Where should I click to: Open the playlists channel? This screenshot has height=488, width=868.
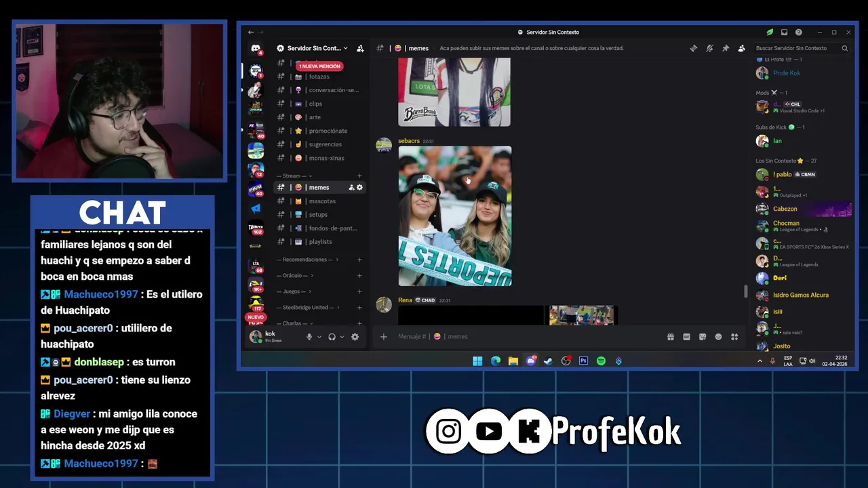319,242
